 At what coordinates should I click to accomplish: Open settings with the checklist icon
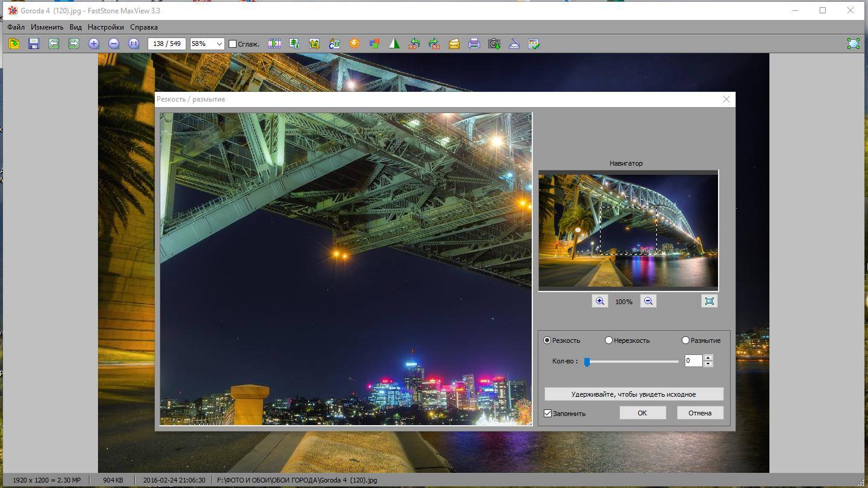534,44
